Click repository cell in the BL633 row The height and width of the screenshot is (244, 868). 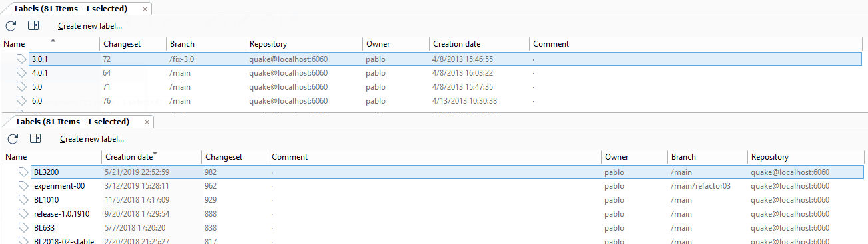point(790,228)
